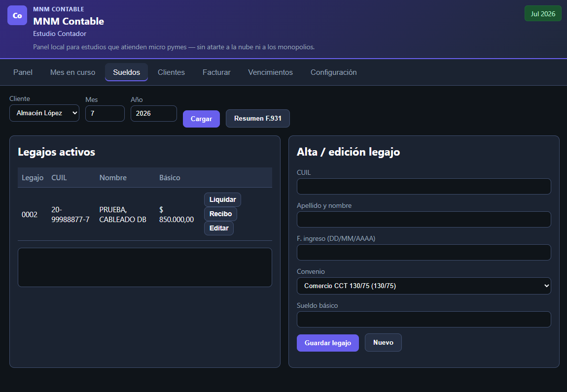This screenshot has height=392, width=567.
Task: Click the Jul 2026 period badge
Action: (x=543, y=14)
